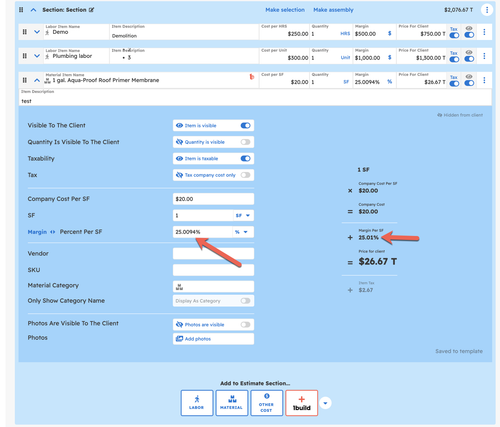
Task: Edit the Section name pencil icon
Action: [x=91, y=10]
